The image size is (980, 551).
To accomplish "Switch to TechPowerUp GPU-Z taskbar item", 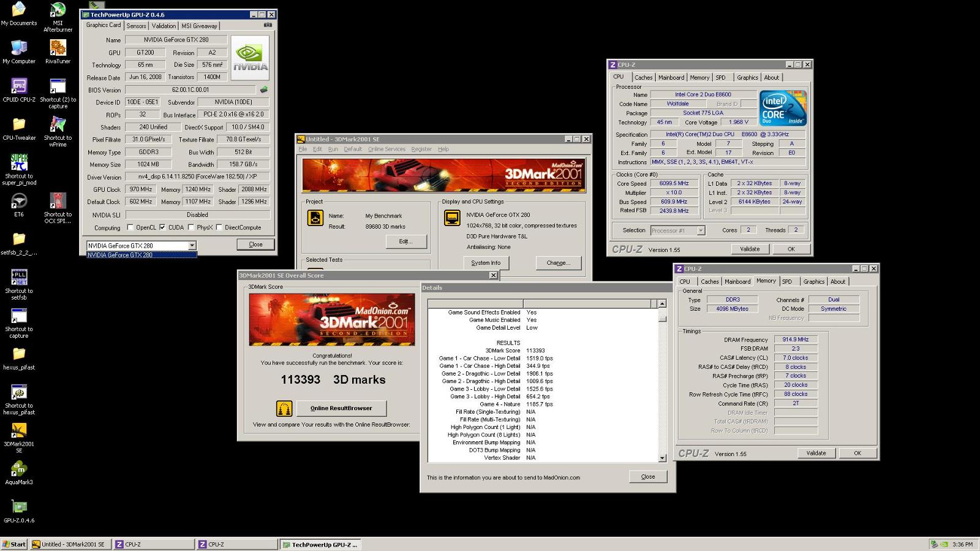I will 320,544.
